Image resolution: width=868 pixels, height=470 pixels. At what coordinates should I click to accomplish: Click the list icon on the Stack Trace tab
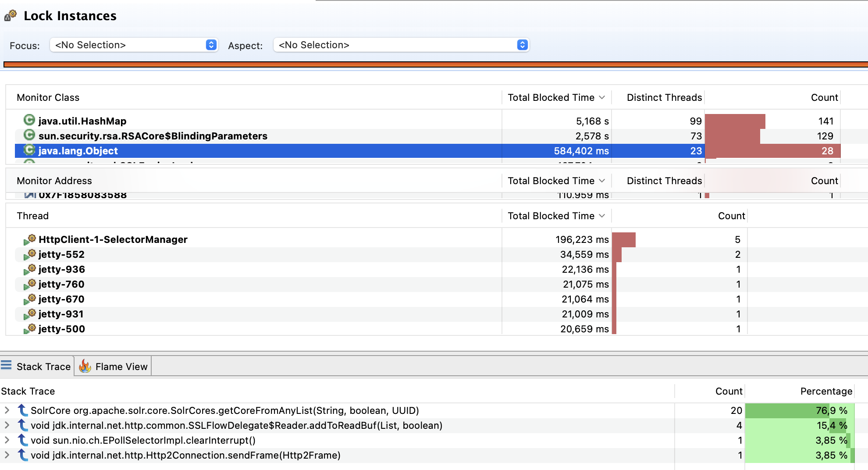click(x=6, y=365)
